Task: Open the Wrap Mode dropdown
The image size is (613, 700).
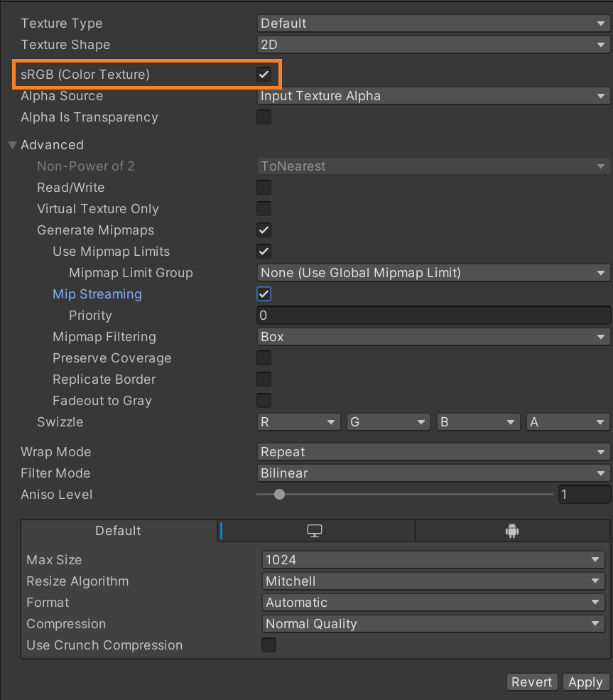Action: (433, 452)
